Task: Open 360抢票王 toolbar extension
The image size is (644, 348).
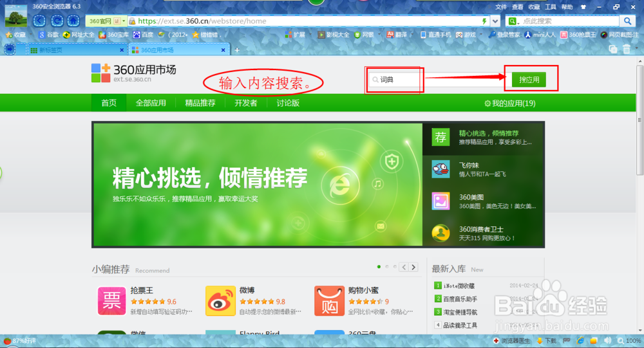Action: pos(578,35)
